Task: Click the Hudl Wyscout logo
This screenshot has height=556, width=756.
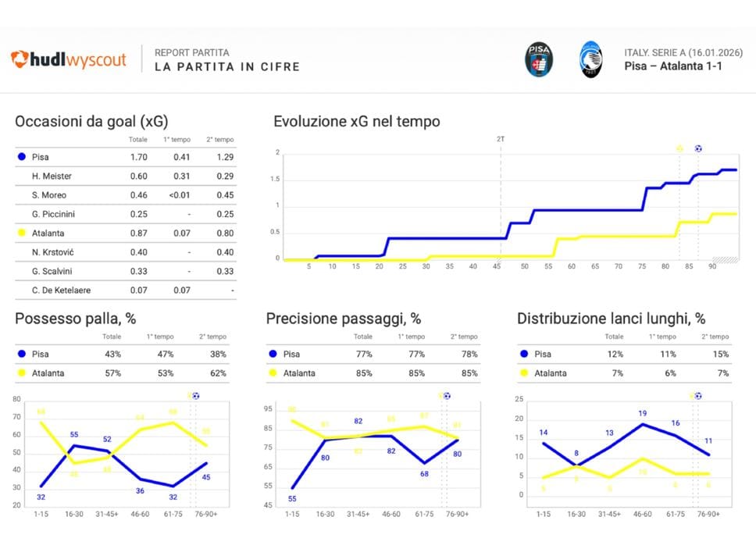Action: tap(69, 59)
